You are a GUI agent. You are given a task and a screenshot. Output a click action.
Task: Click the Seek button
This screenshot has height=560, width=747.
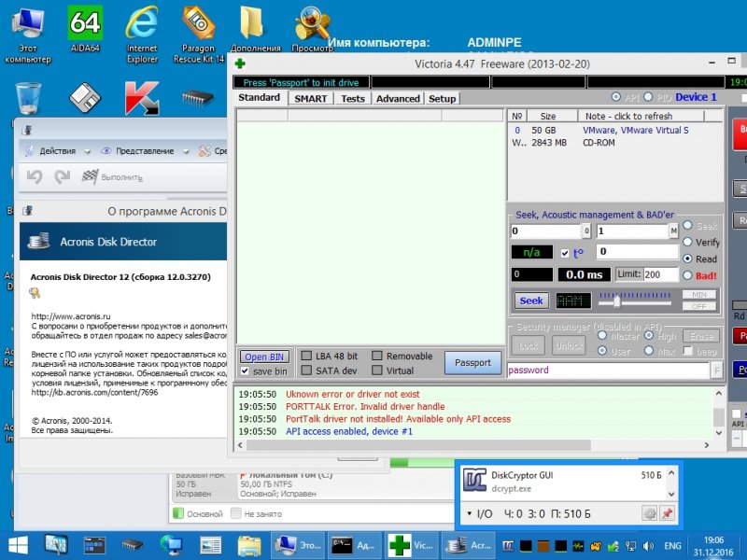pyautogui.click(x=531, y=301)
